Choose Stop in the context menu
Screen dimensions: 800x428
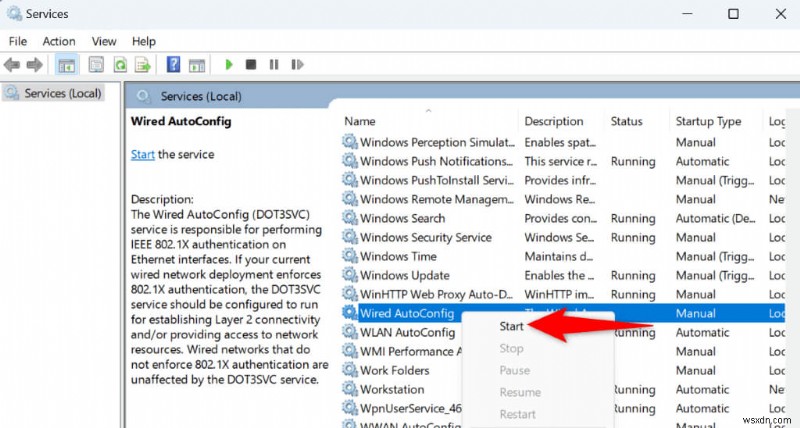[x=511, y=348]
